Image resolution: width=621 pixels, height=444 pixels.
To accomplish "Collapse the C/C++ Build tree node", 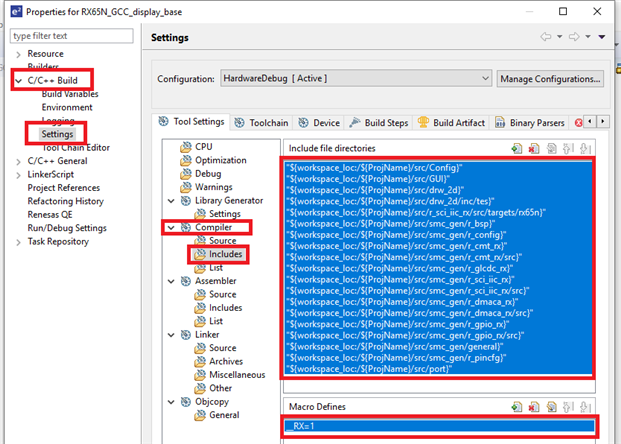I will pyautogui.click(x=17, y=80).
